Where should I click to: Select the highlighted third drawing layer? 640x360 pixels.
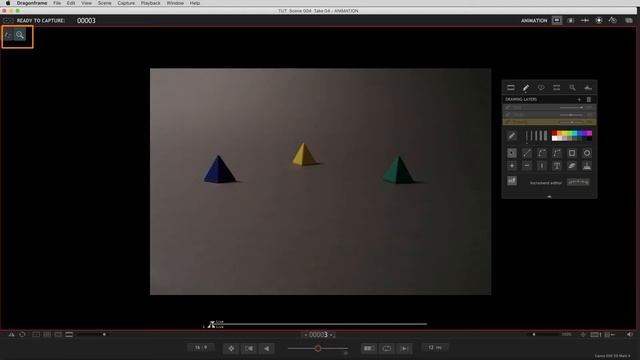pyautogui.click(x=549, y=122)
